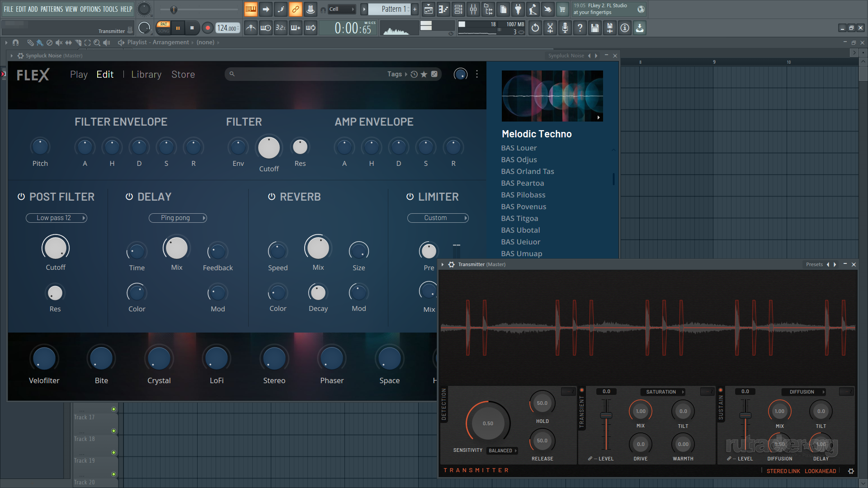Click the main pitch slider handle
Screen dimensions: 868x488
tap(174, 9)
